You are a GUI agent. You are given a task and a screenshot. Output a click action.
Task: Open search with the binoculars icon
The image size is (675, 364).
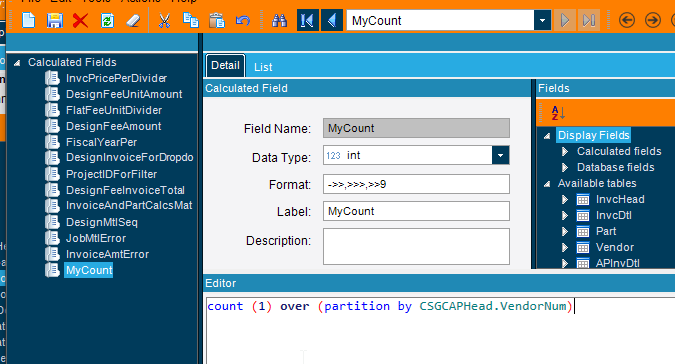click(x=279, y=20)
